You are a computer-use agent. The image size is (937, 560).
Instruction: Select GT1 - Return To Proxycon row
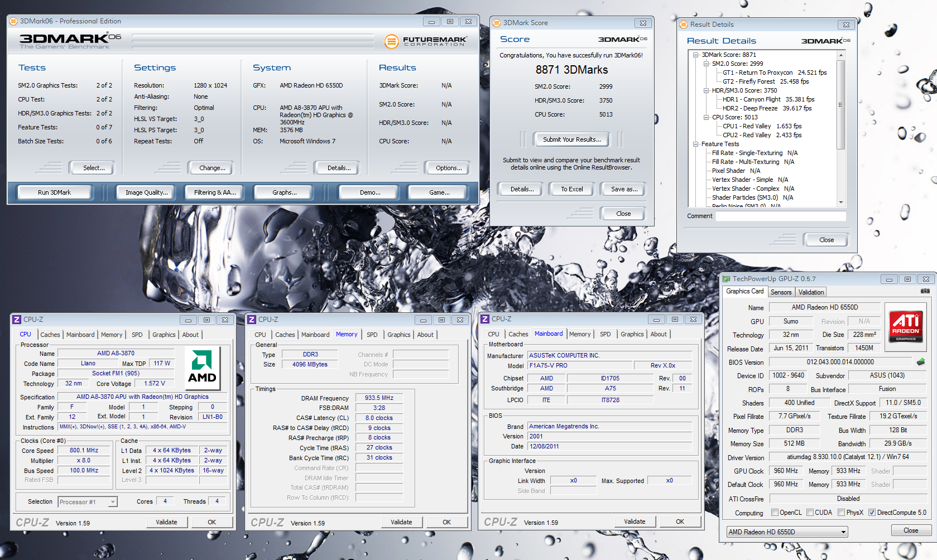point(775,73)
